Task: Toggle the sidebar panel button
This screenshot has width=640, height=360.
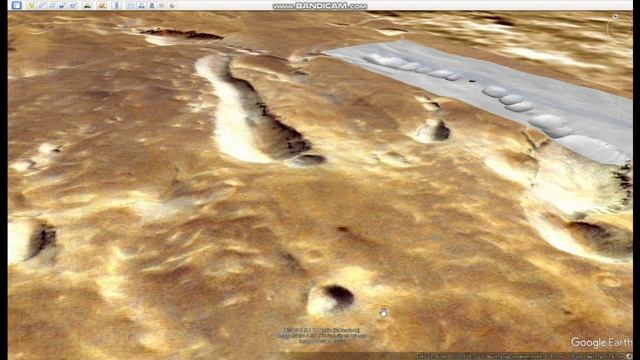Action: [16, 5]
